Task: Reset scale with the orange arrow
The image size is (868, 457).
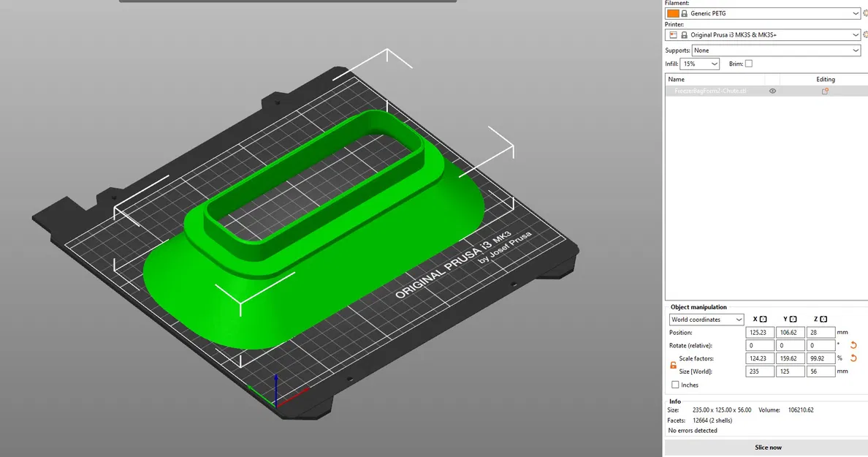Action: [x=853, y=358]
